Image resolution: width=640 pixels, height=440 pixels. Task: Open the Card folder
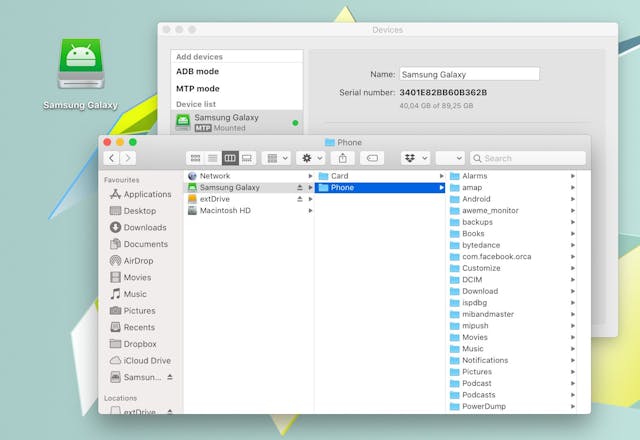[x=380, y=176]
